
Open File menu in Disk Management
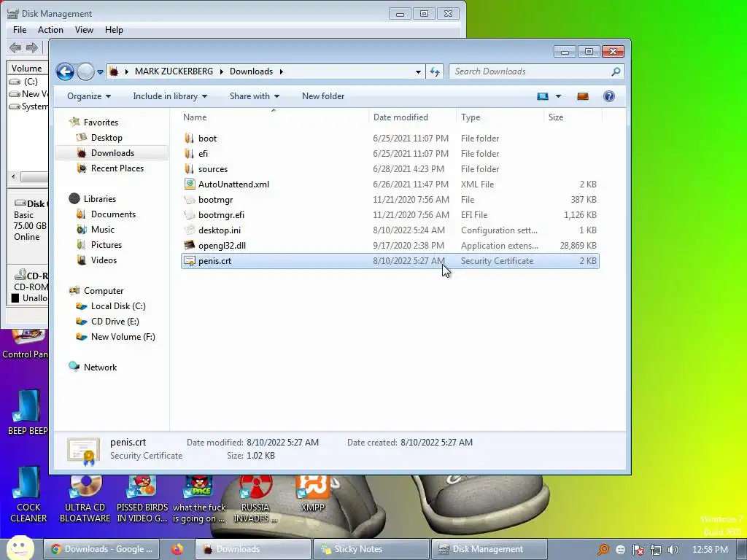click(20, 29)
